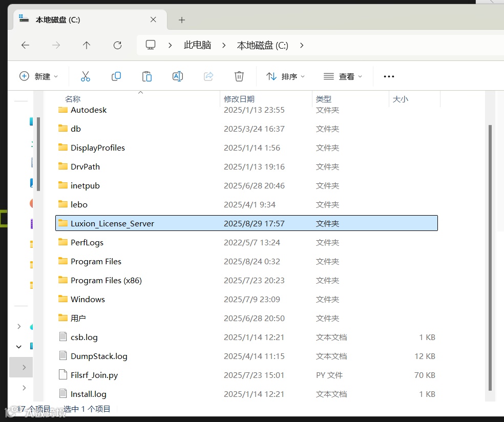Open the 排序 sort dropdown
Viewport: 504px width, 422px height.
[285, 76]
